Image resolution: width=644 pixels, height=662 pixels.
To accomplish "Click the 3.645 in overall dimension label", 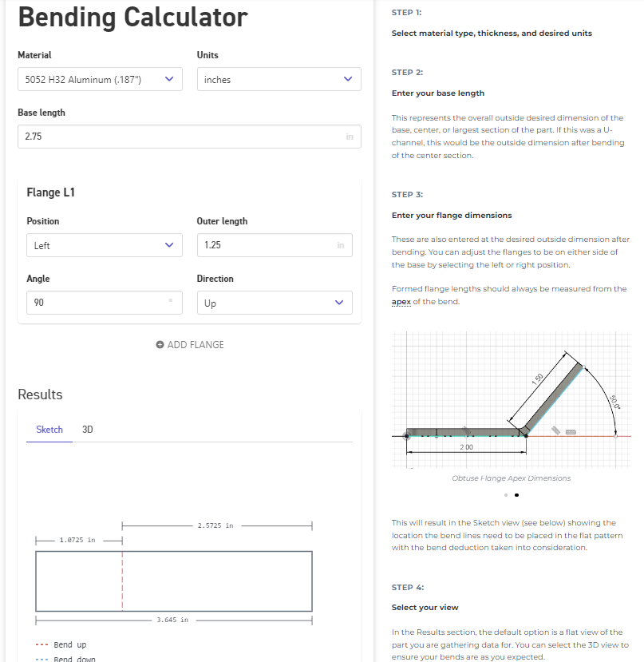I will point(172,620).
